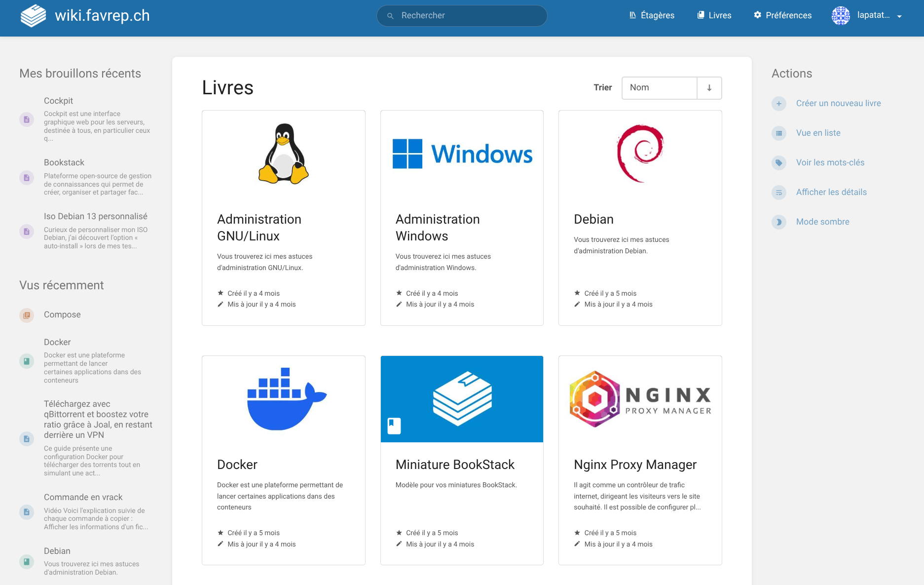The image size is (924, 585).
Task: Open Étagères in the top navigation
Action: (x=652, y=15)
